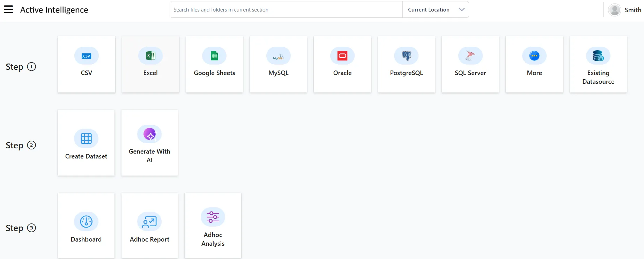Click the Smith user avatar
This screenshot has width=644, height=259.
pos(615,10)
